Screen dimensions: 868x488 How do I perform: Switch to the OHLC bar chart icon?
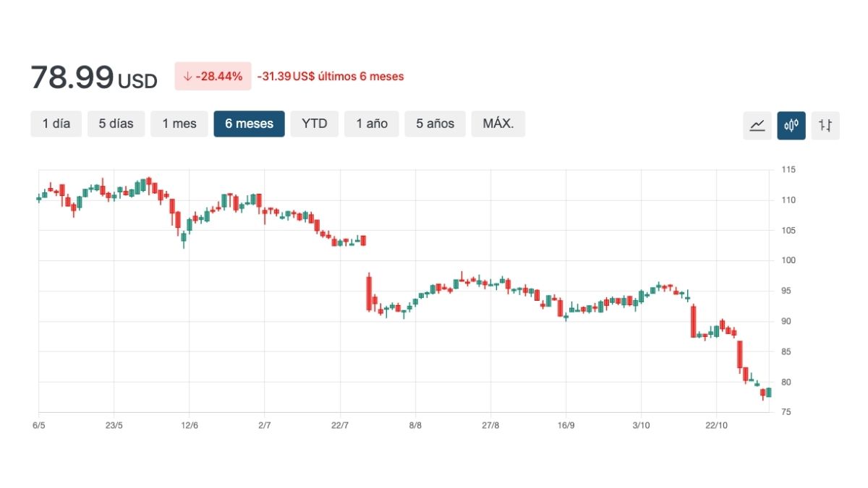[x=825, y=126]
